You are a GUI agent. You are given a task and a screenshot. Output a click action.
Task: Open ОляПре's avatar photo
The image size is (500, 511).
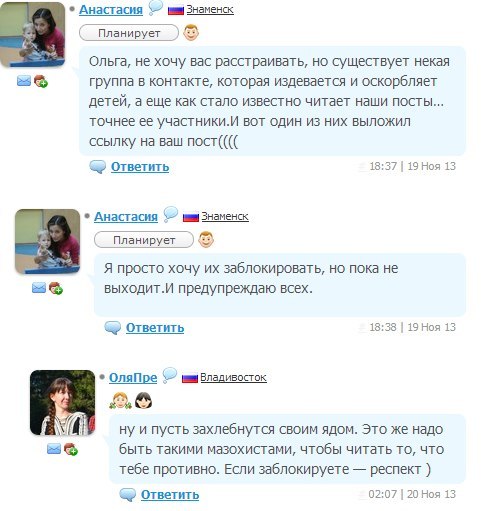click(x=63, y=403)
